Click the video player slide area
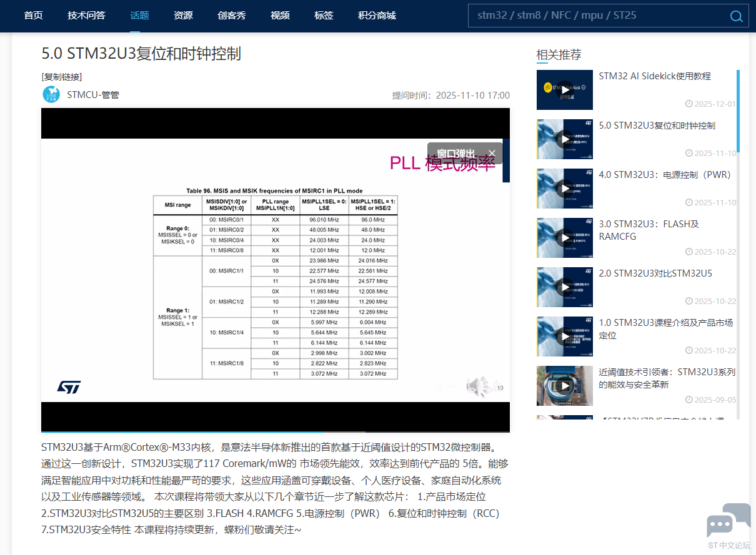Image resolution: width=756 pixels, height=555 pixels. (276, 270)
